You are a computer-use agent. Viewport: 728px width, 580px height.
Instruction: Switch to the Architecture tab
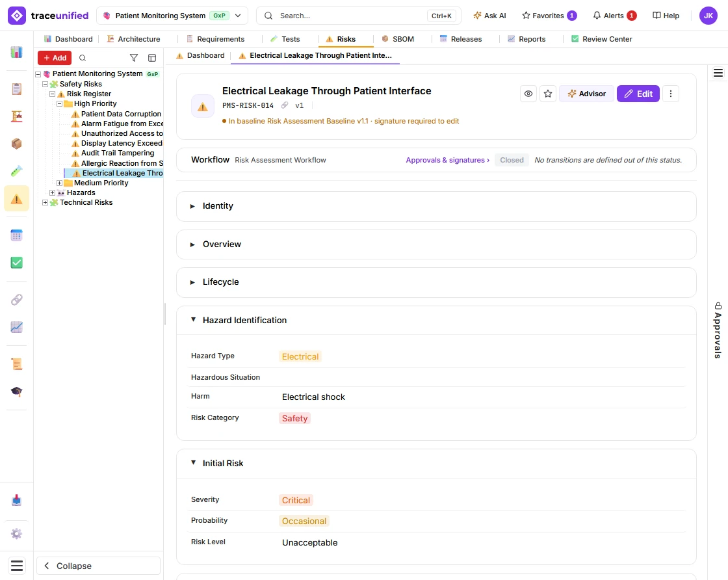coord(133,39)
